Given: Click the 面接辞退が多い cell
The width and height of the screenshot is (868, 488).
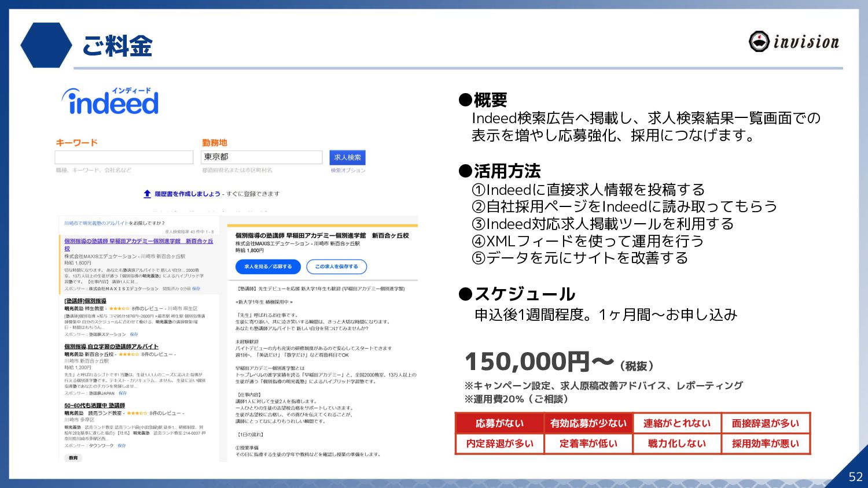Looking at the screenshot, I should tap(766, 423).
